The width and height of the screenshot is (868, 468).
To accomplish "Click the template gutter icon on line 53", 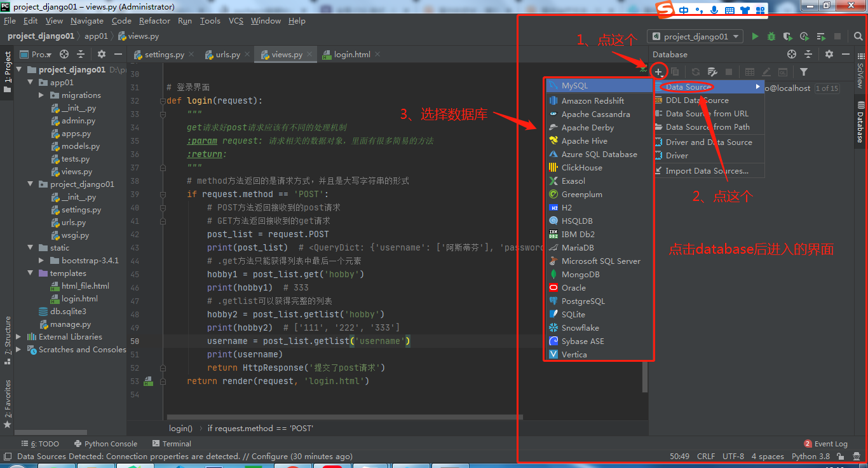I will click(x=148, y=382).
